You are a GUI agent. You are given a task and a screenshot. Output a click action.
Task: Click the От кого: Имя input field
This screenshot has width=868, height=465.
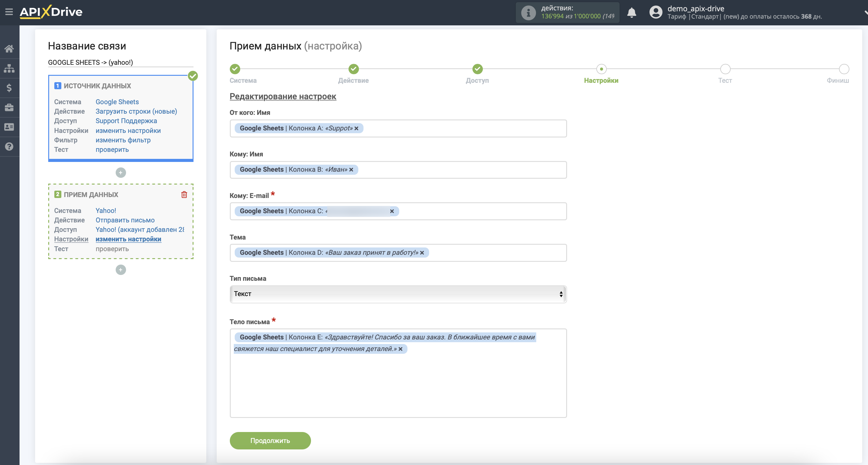(x=398, y=129)
